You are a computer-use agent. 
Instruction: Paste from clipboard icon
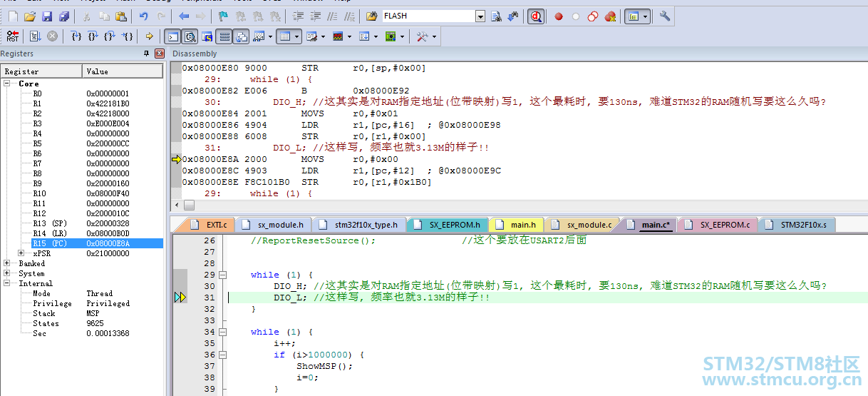(121, 16)
